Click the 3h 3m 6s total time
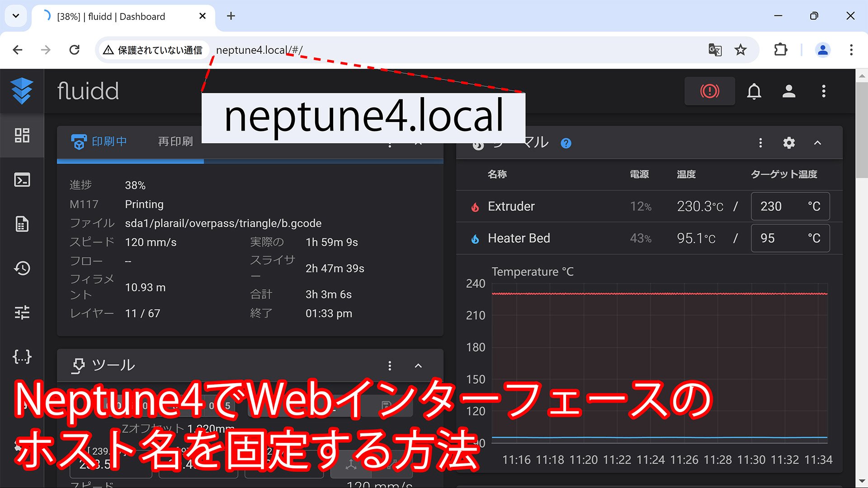Viewport: 868px width, 488px height. point(329,294)
